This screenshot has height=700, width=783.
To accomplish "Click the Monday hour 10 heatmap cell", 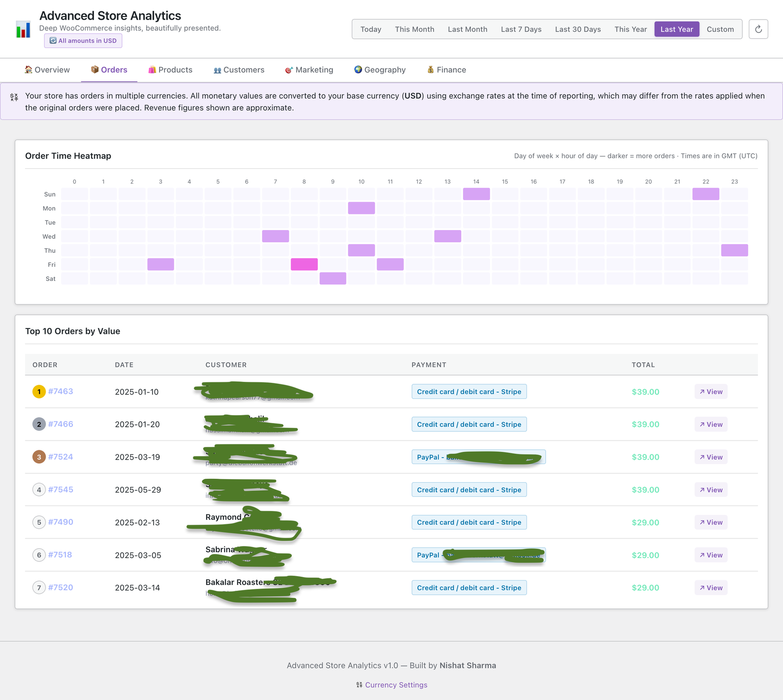I will pos(361,208).
